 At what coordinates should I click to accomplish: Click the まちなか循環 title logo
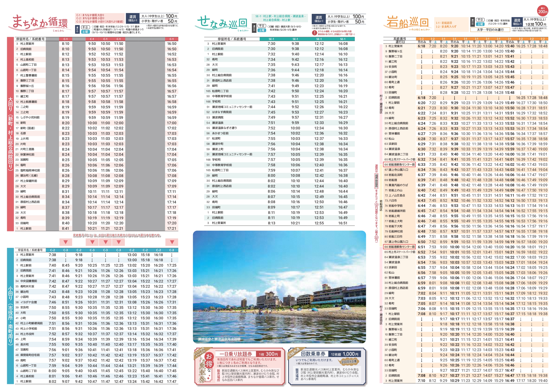click(40, 23)
